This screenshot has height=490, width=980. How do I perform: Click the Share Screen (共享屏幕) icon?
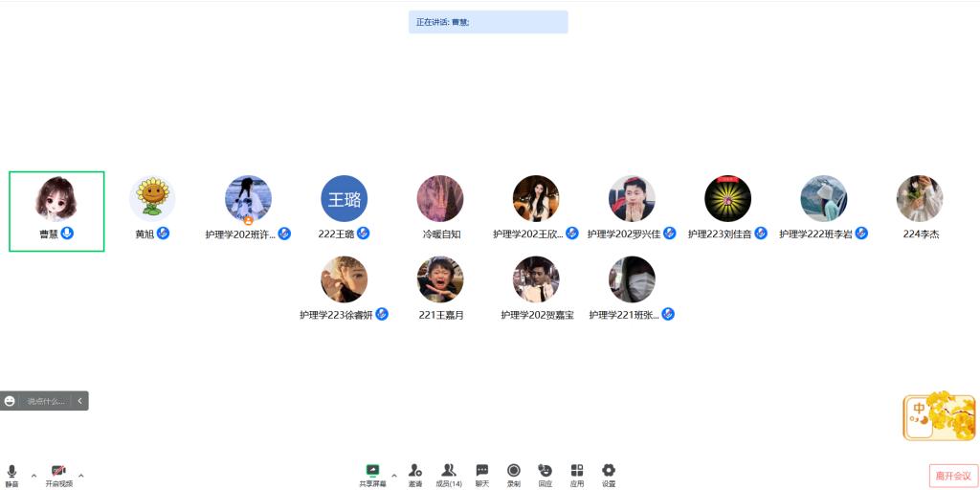pyautogui.click(x=372, y=472)
